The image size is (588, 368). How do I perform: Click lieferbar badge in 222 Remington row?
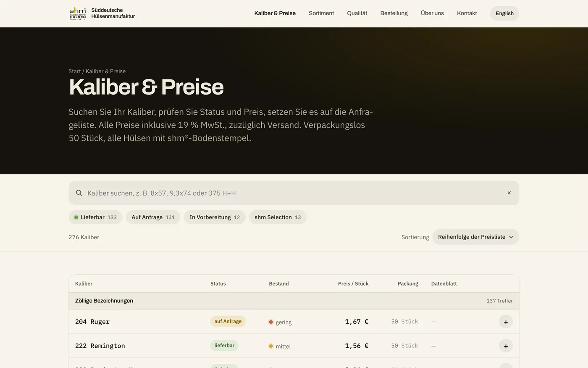point(224,346)
